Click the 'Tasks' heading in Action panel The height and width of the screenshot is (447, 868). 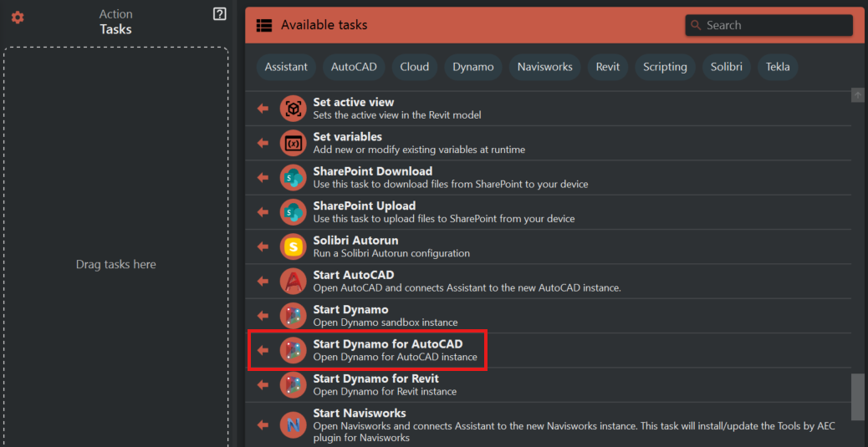pyautogui.click(x=115, y=29)
